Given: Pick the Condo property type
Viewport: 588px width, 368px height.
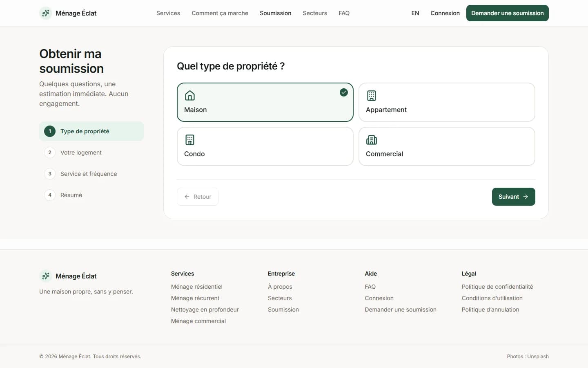Looking at the screenshot, I should [265, 146].
